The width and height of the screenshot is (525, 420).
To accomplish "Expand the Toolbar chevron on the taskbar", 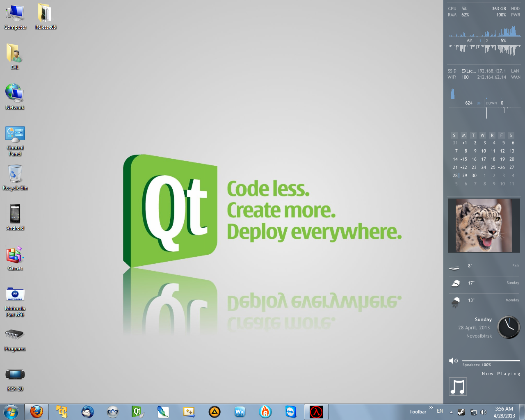I will [431, 408].
